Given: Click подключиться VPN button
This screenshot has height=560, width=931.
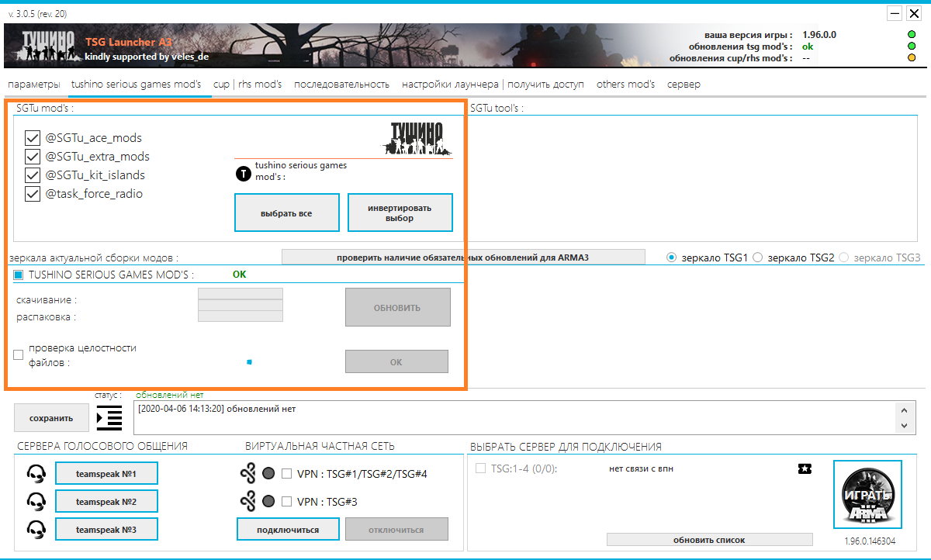Looking at the screenshot, I should click(289, 530).
